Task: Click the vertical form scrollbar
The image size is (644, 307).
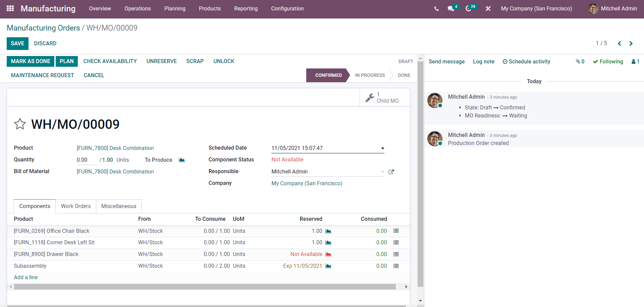Action: point(421,174)
